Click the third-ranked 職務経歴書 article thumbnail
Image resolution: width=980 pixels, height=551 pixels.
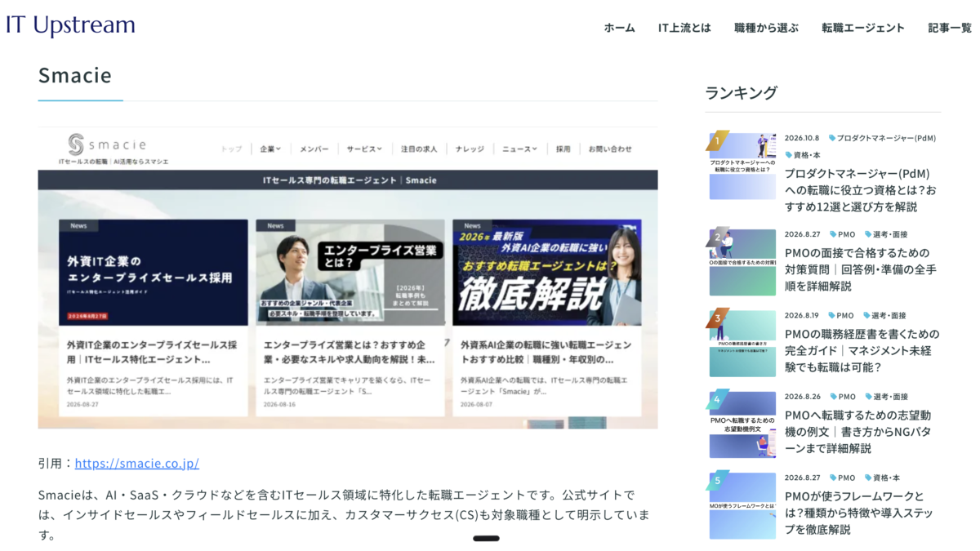pos(742,343)
